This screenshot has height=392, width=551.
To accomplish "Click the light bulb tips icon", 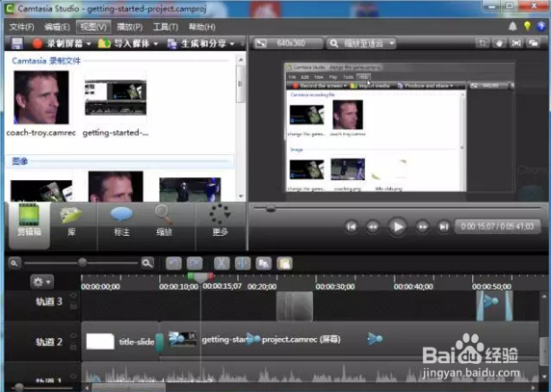I will [527, 26].
